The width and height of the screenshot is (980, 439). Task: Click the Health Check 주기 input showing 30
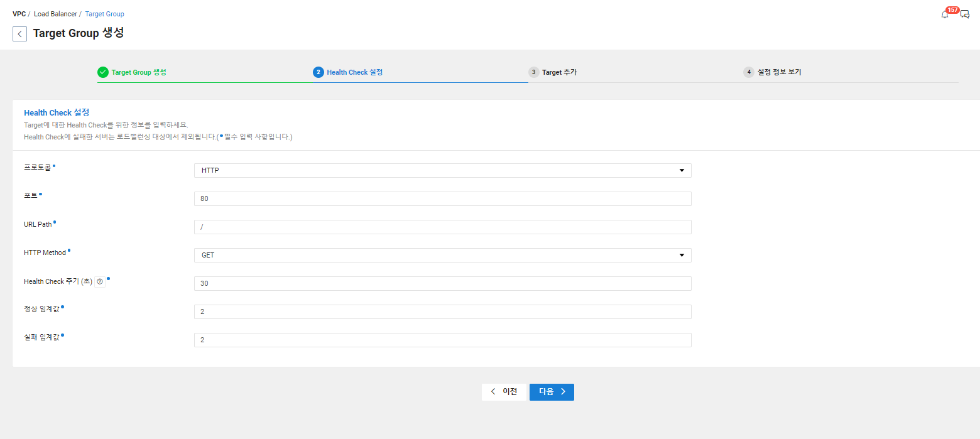(442, 283)
